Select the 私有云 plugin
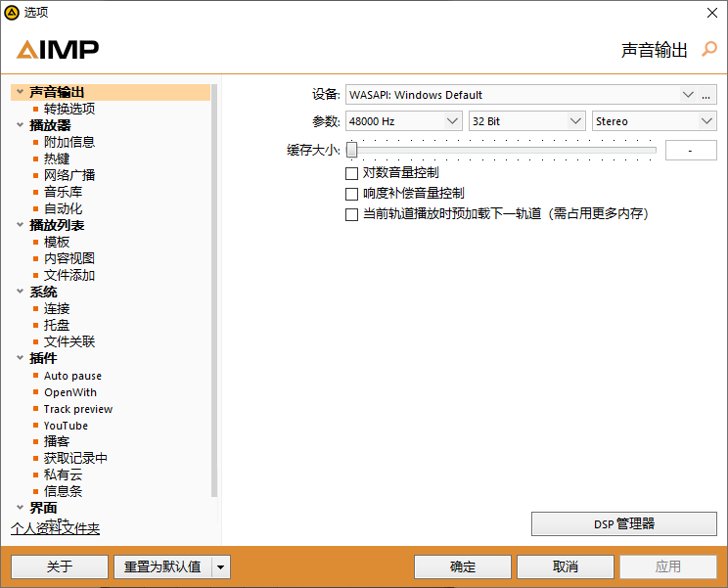 click(x=63, y=475)
